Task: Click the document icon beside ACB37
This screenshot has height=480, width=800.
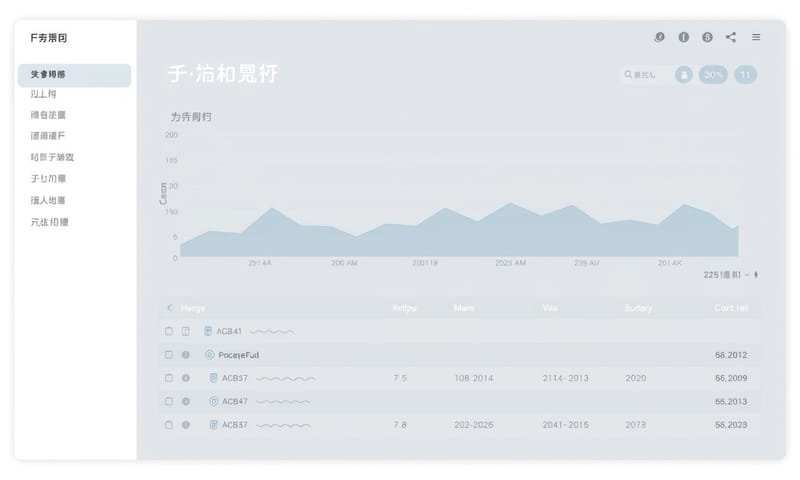Action: pyautogui.click(x=213, y=425)
